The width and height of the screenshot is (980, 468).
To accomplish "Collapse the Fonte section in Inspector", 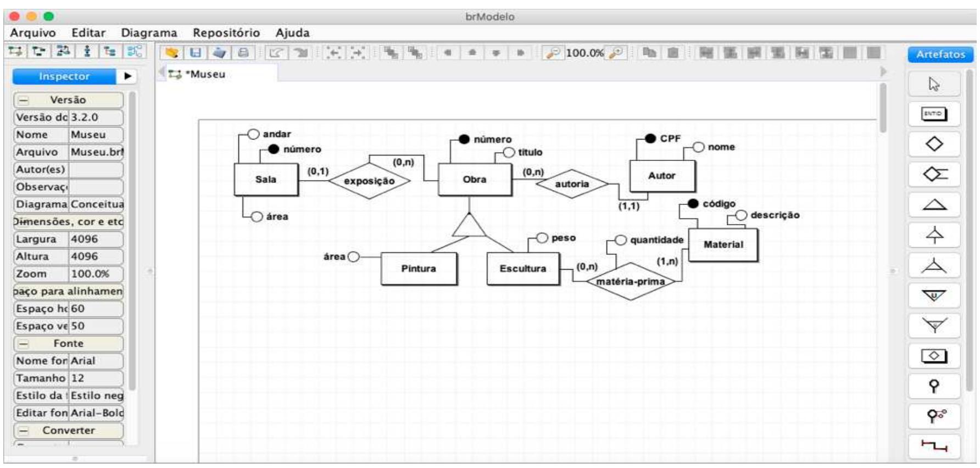I will (24, 343).
